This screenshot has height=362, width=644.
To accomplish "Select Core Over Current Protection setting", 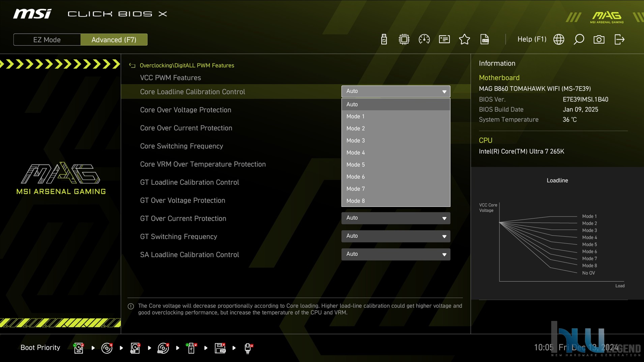I will 186,128.
